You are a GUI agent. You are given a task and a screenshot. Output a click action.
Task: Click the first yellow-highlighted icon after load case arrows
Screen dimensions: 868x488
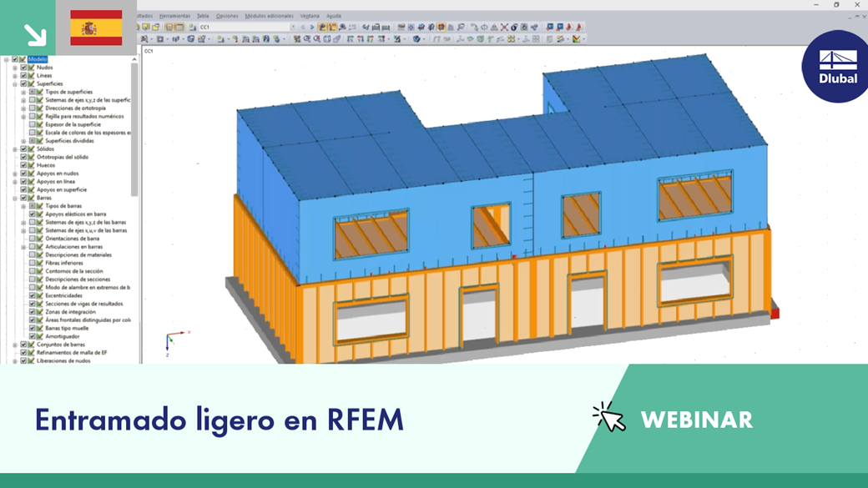(322, 27)
